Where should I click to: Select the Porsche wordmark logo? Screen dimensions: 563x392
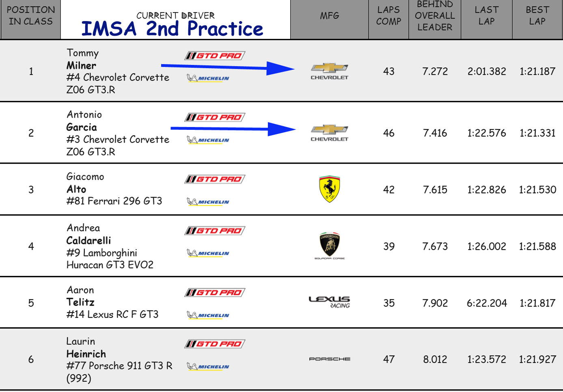coord(329,359)
